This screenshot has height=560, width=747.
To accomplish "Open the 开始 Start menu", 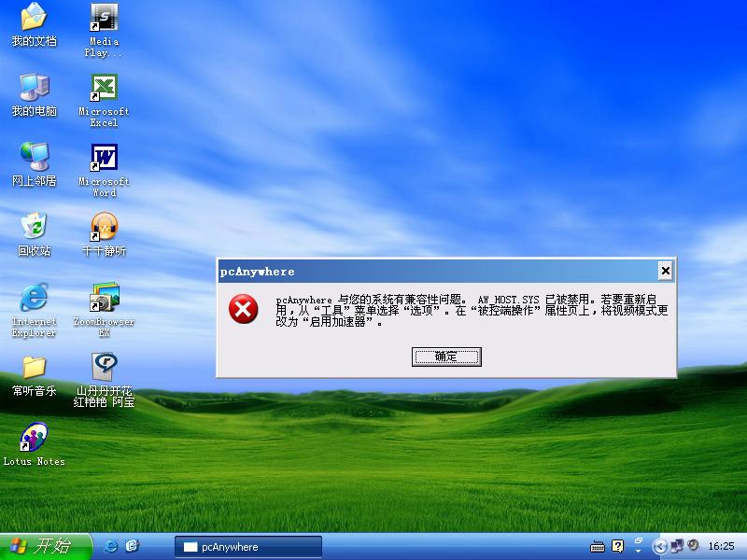I will [46, 546].
